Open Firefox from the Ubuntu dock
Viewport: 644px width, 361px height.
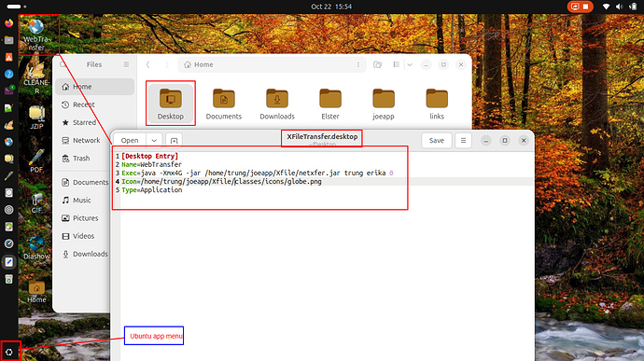click(8, 23)
